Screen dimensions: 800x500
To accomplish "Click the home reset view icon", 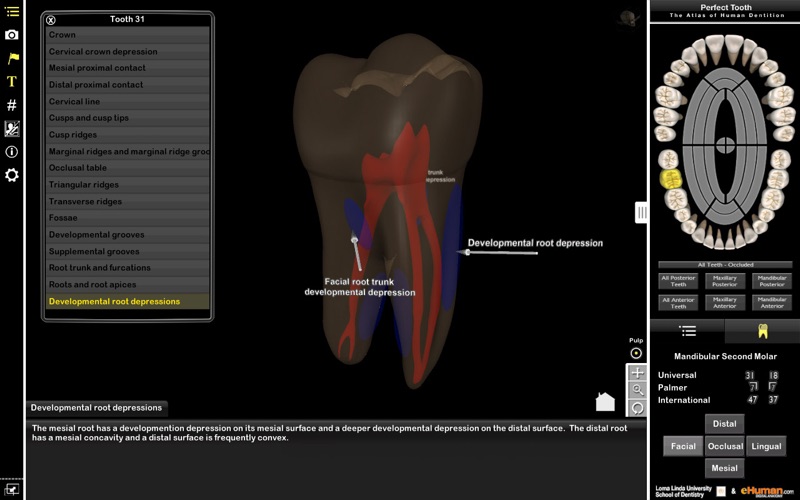I will pos(605,402).
